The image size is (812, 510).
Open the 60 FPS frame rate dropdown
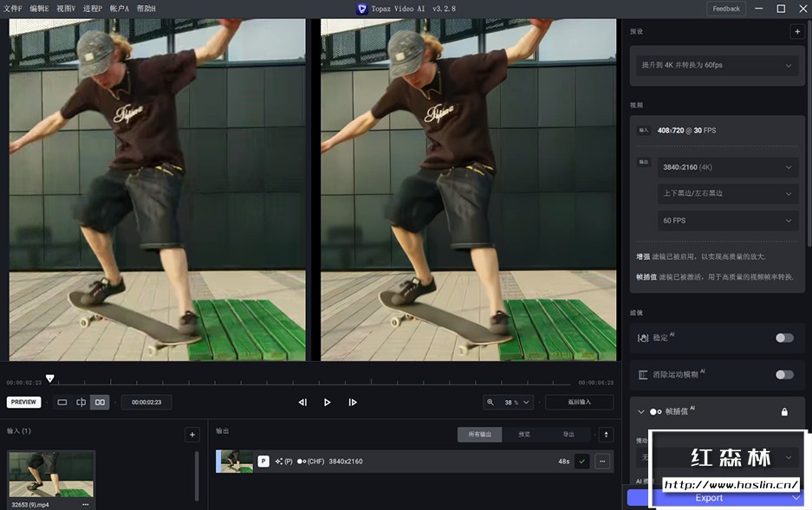pos(728,221)
